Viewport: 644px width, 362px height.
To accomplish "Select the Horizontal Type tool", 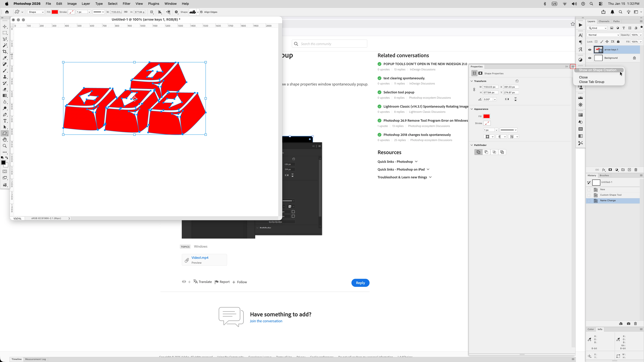I will tap(5, 121).
